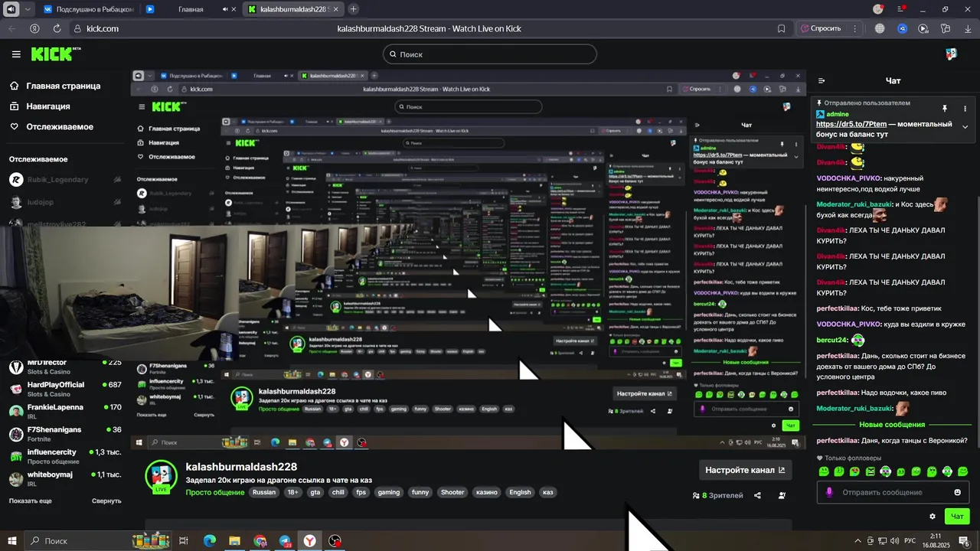
Task: Select the казино tag
Action: pyautogui.click(x=486, y=492)
